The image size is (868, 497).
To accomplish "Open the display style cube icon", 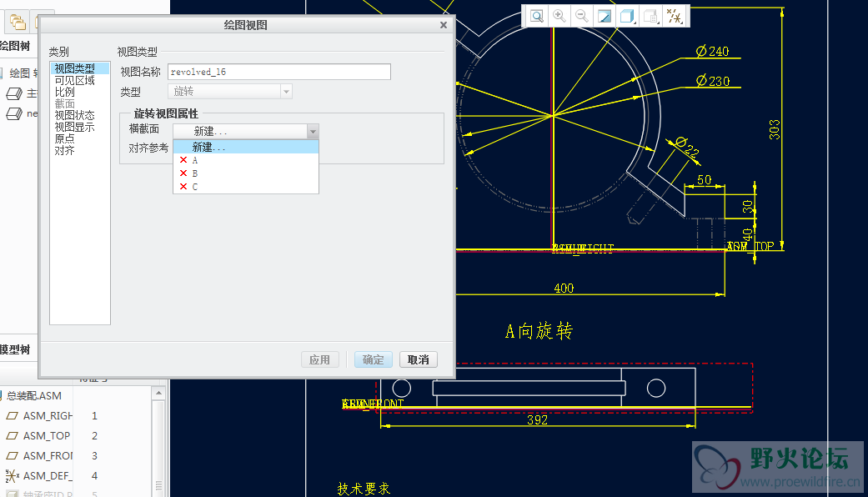I will [x=627, y=16].
